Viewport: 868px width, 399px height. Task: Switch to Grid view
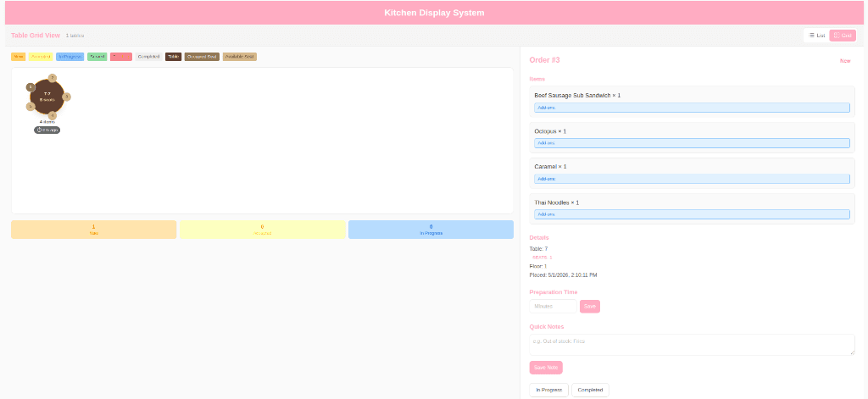point(842,36)
